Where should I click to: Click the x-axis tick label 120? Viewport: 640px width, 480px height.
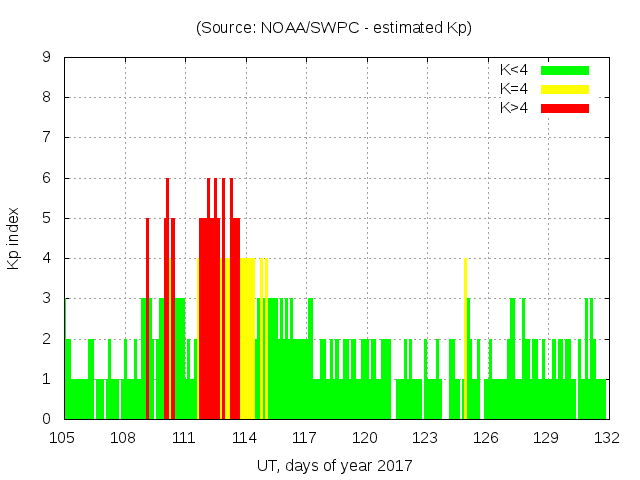[x=365, y=438]
